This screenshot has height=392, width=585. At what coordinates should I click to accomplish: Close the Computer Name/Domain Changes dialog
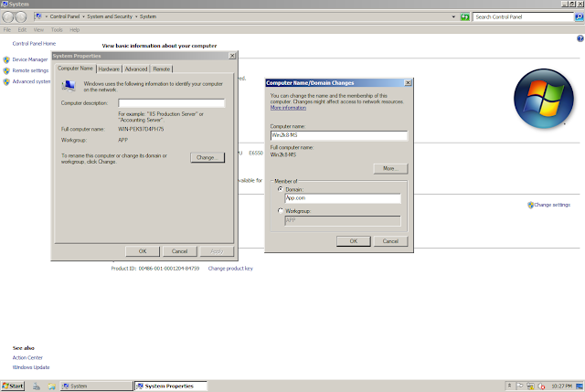409,83
